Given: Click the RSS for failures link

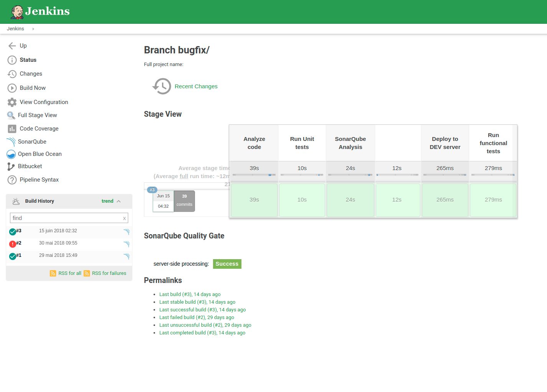Looking at the screenshot, I should point(109,273).
